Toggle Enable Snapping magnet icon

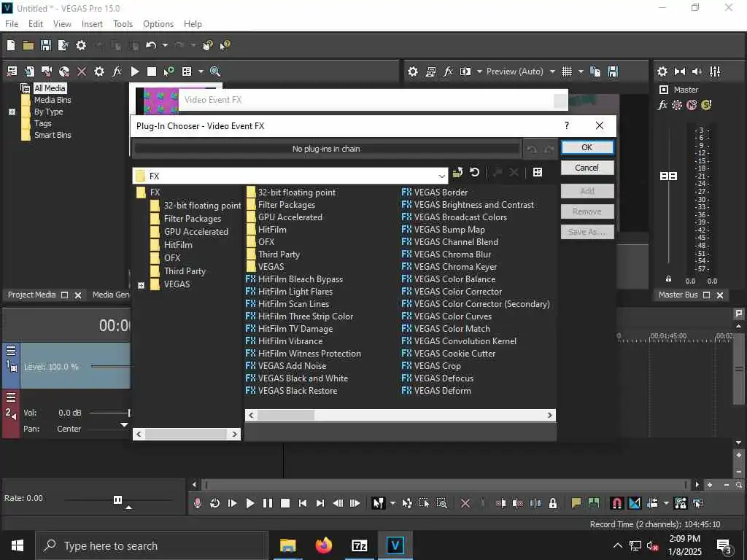pyautogui.click(x=616, y=503)
